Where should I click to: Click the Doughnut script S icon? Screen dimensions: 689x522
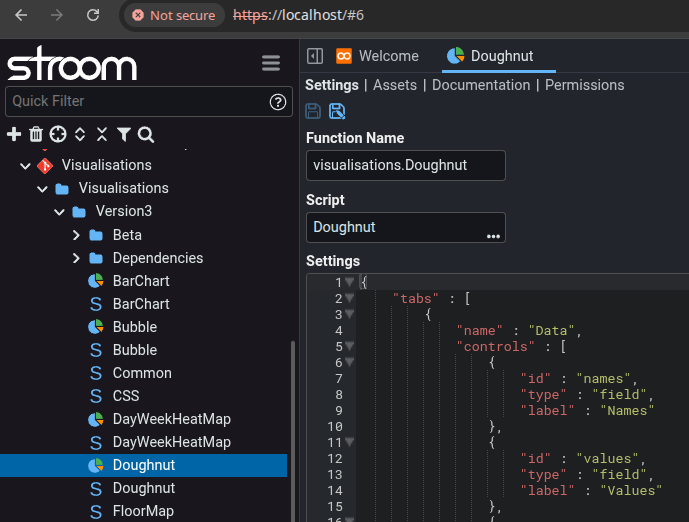click(x=96, y=488)
